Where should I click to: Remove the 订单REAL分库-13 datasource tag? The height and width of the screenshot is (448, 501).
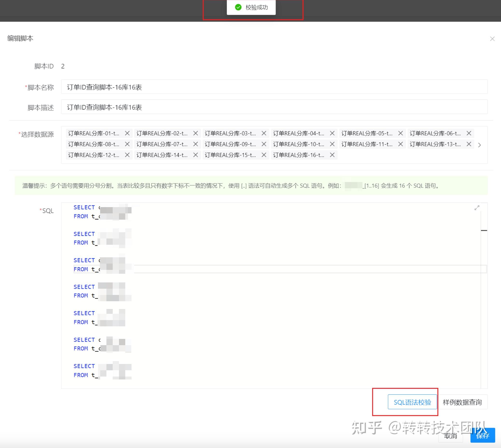[x=469, y=144]
